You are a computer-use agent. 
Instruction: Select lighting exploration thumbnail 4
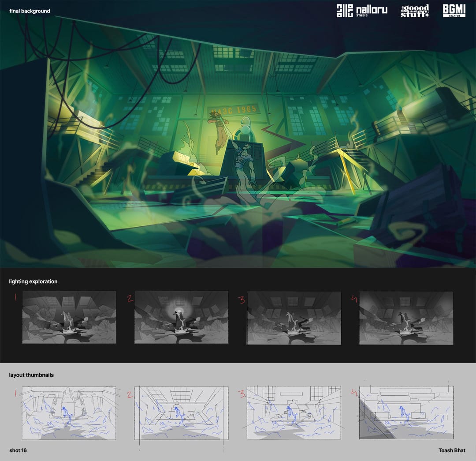coord(406,317)
